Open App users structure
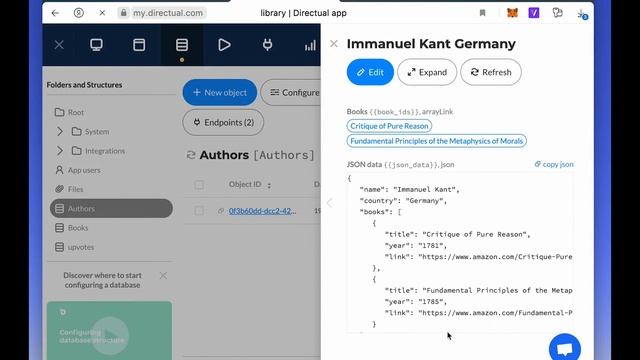Image resolution: width=640 pixels, height=360 pixels. point(78,170)
